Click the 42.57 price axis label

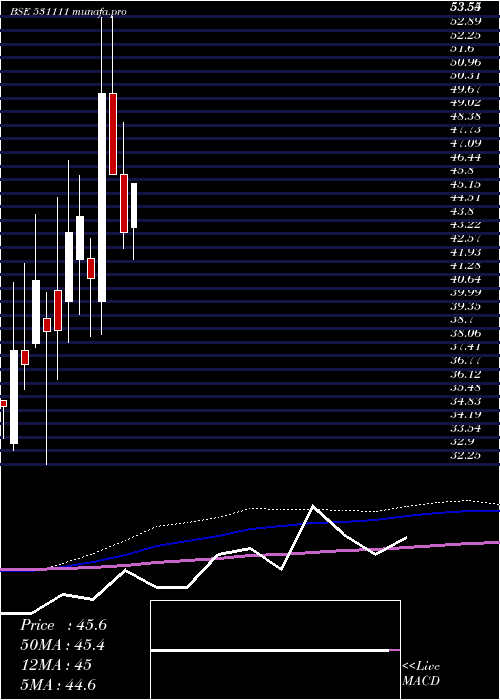click(x=466, y=238)
